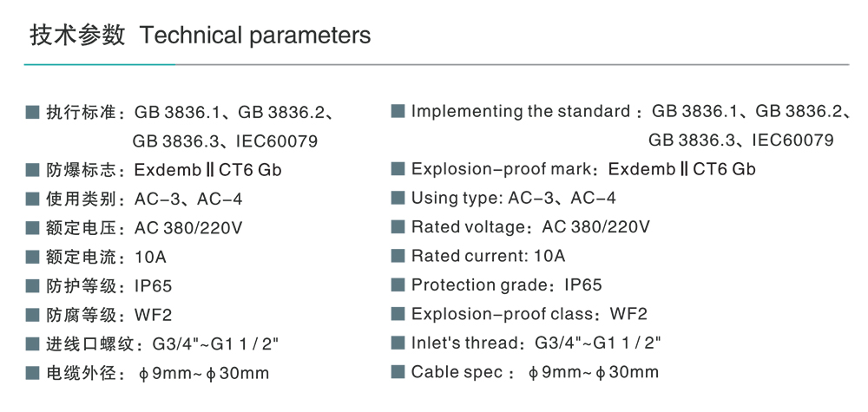
Task: Click the teal accent line under heading
Action: (x=100, y=64)
